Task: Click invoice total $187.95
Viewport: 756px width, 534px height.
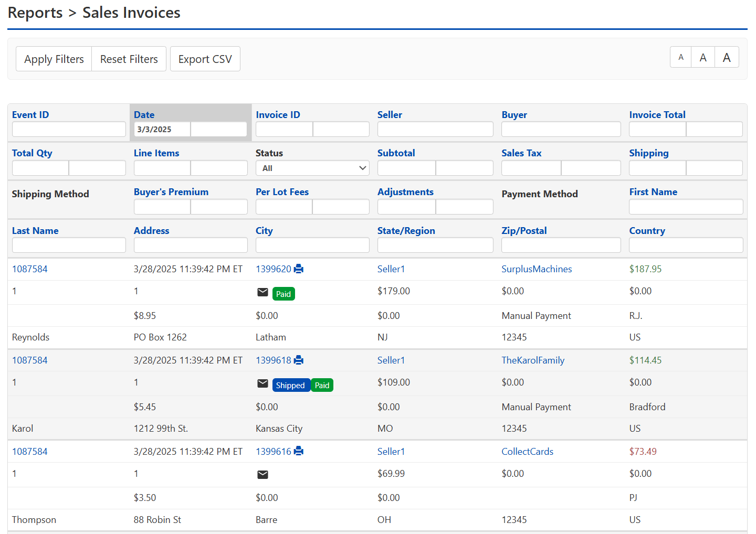Action: pos(645,269)
